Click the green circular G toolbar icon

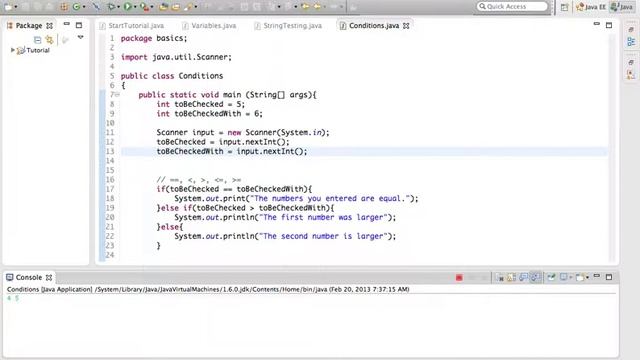(76, 7)
